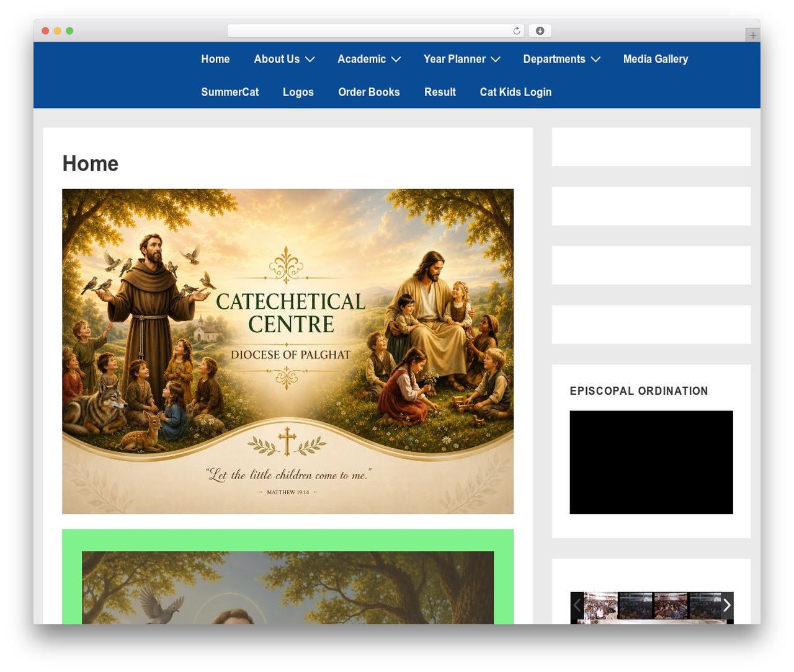Click the browser reload icon
The height and width of the screenshot is (672, 794).
click(x=516, y=31)
